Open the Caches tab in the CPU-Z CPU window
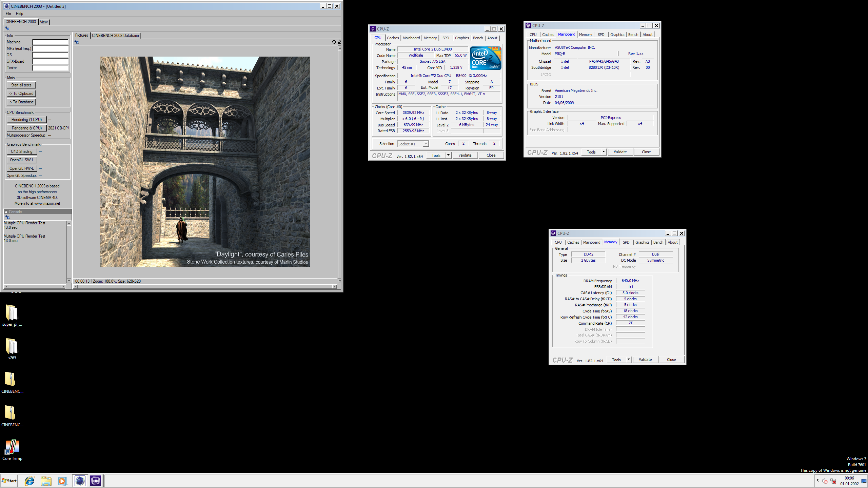Screen dimensions: 868x488 tap(393, 38)
